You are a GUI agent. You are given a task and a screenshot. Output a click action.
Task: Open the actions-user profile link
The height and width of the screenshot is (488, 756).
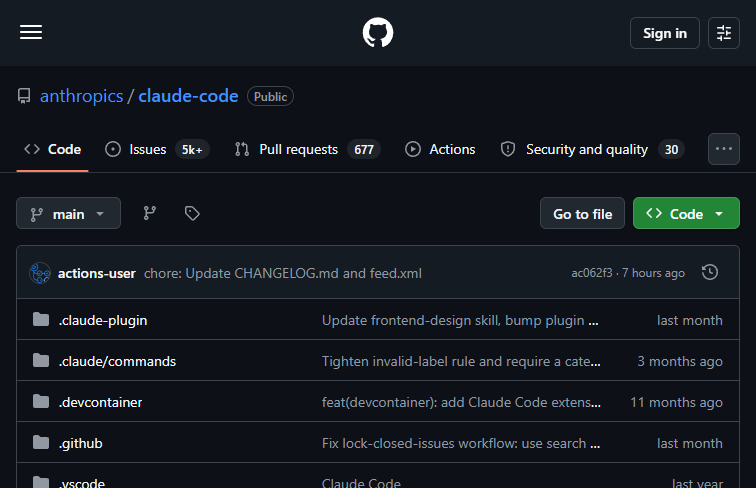click(96, 273)
